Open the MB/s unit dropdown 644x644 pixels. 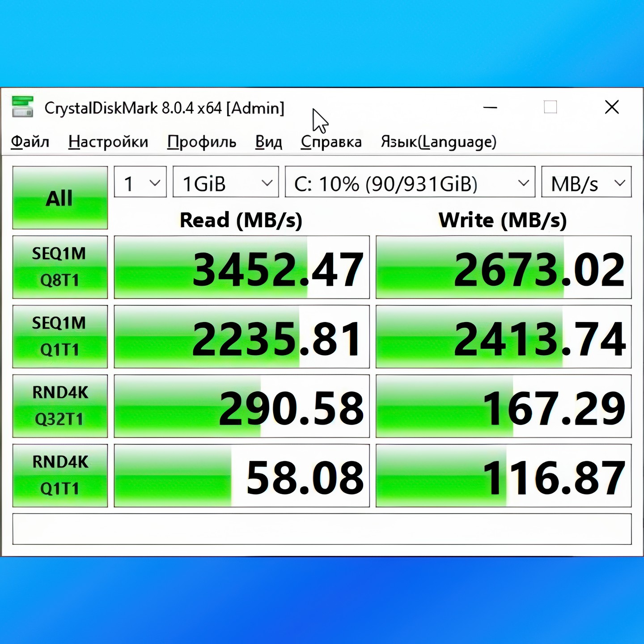[586, 182]
